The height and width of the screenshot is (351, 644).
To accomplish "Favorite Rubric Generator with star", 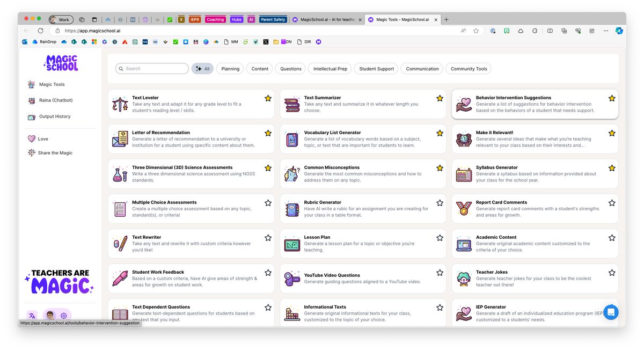I will click(x=440, y=203).
